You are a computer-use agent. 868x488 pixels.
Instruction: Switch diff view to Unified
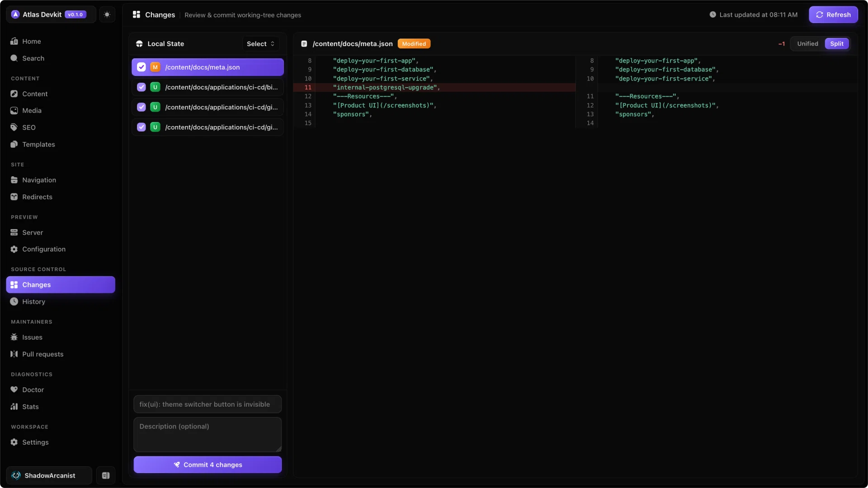click(807, 44)
